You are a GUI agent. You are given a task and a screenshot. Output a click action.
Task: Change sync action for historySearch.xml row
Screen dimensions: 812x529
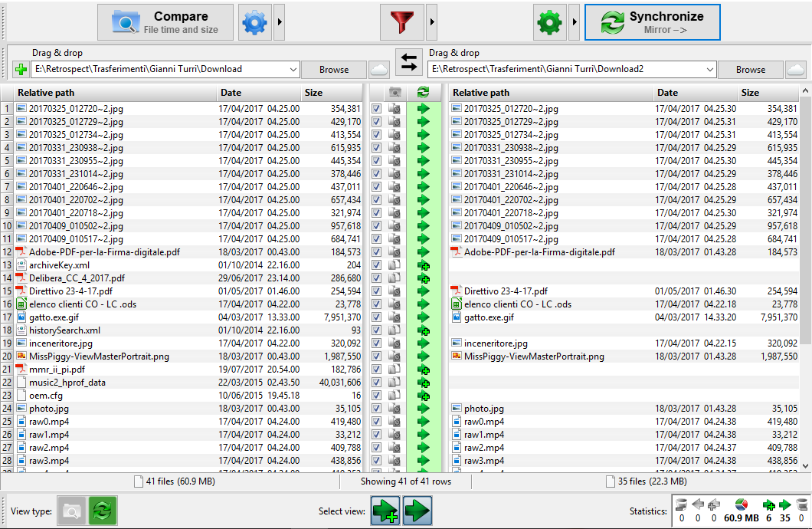click(x=424, y=330)
